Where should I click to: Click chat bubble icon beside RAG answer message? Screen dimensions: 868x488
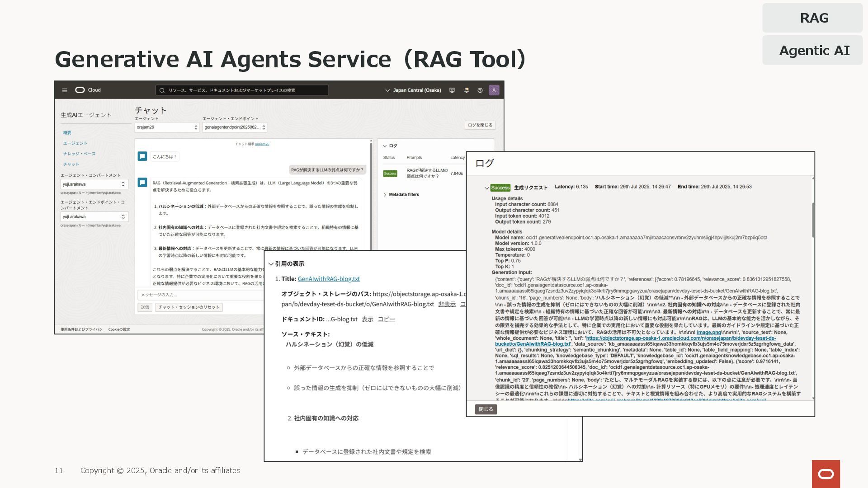(142, 183)
